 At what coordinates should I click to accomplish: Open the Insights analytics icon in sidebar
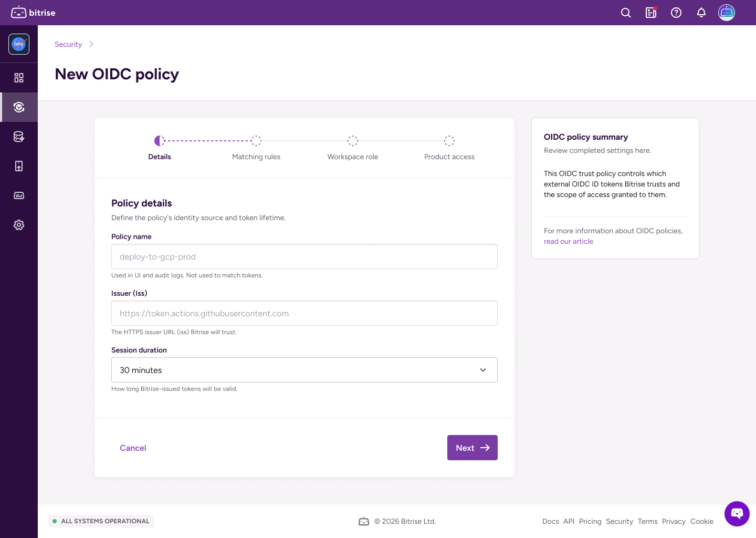pyautogui.click(x=19, y=195)
